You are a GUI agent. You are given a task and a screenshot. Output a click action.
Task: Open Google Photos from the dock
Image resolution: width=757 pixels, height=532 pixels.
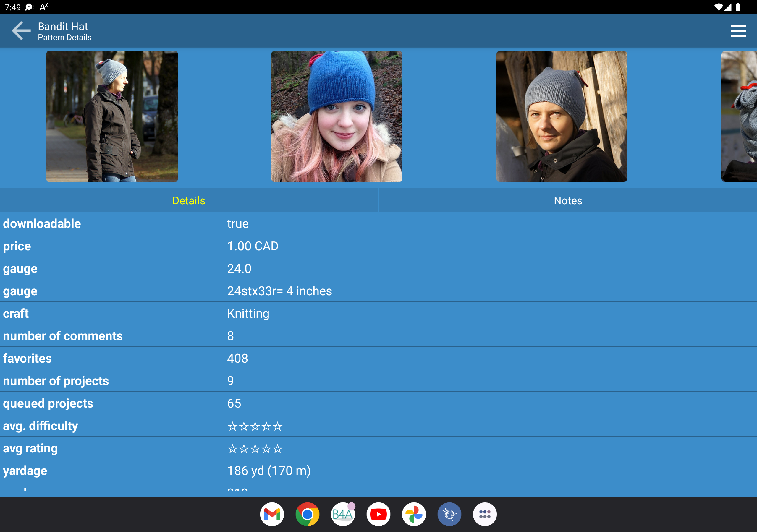pyautogui.click(x=414, y=514)
